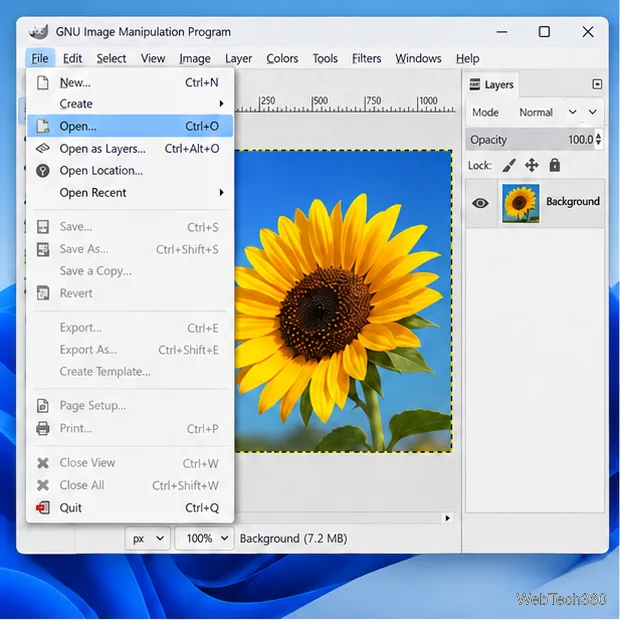This screenshot has height=620, width=620.
Task: Open the Layer menu
Action: point(238,59)
